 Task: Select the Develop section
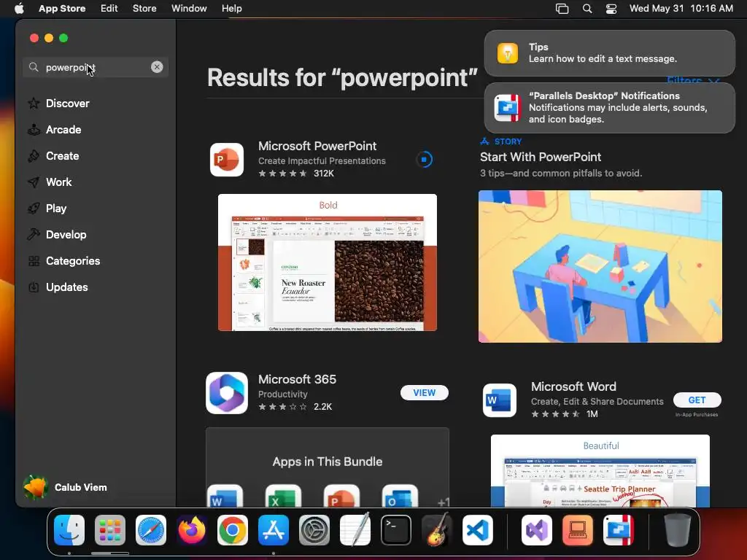tap(66, 234)
